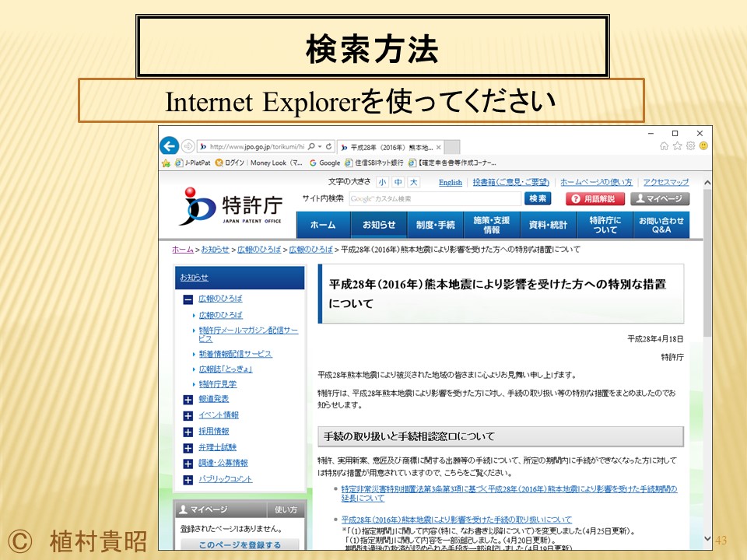Open the Money Look bookmark
Image resolution: width=747 pixels, height=560 pixels.
tap(275, 163)
